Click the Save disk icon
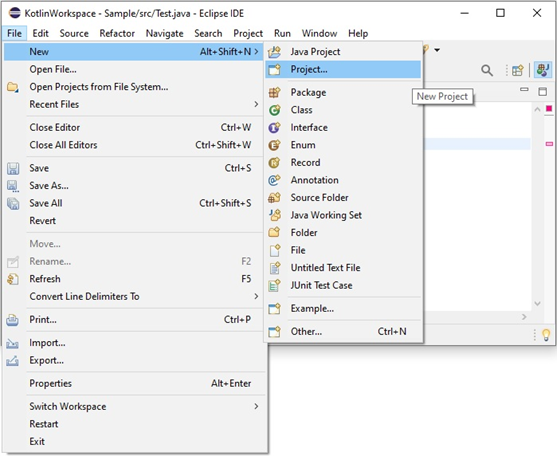 pos(13,168)
